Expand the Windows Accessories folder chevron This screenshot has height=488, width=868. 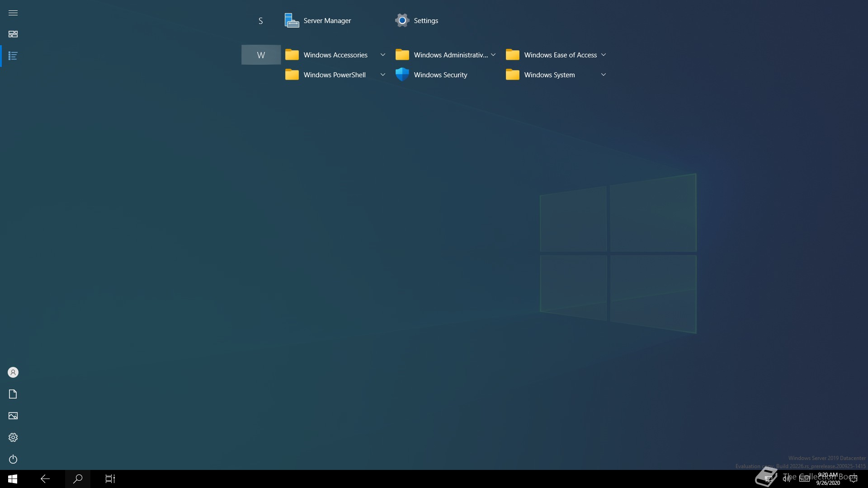pos(383,55)
